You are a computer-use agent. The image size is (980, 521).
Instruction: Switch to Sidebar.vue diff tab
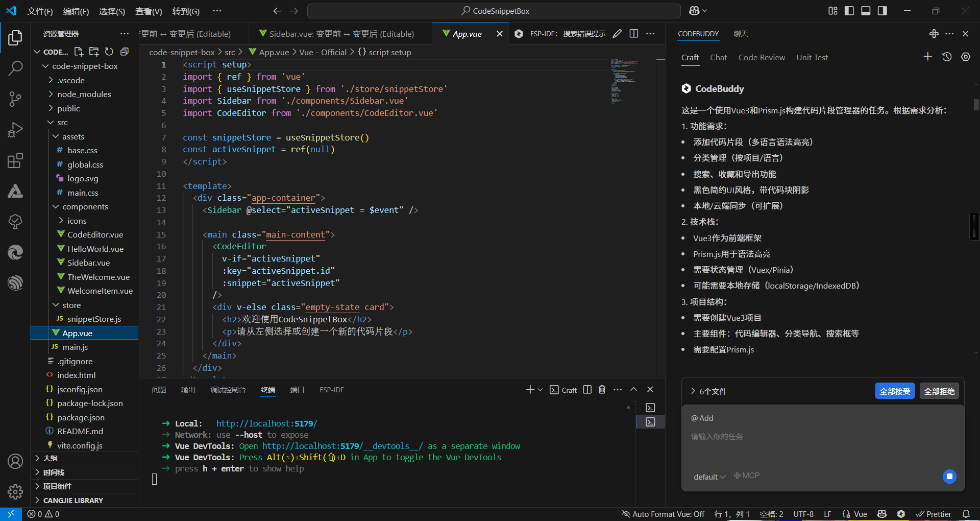(x=341, y=34)
